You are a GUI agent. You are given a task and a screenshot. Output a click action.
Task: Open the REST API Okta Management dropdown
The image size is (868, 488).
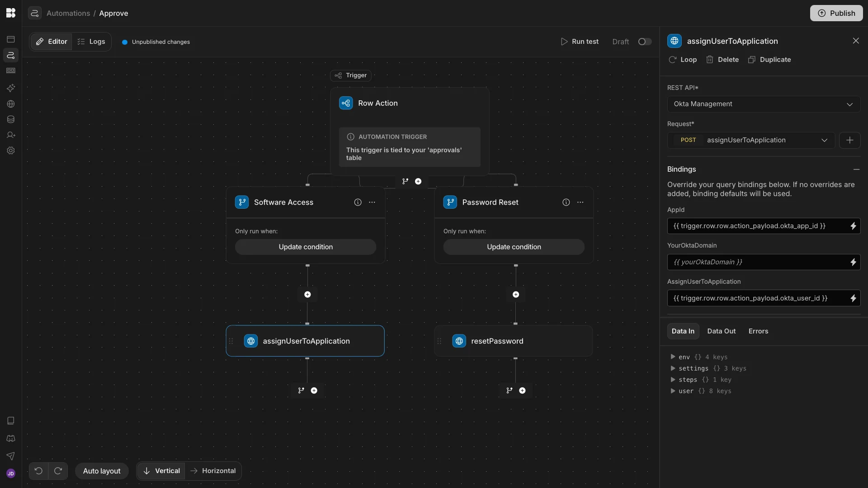coord(763,104)
